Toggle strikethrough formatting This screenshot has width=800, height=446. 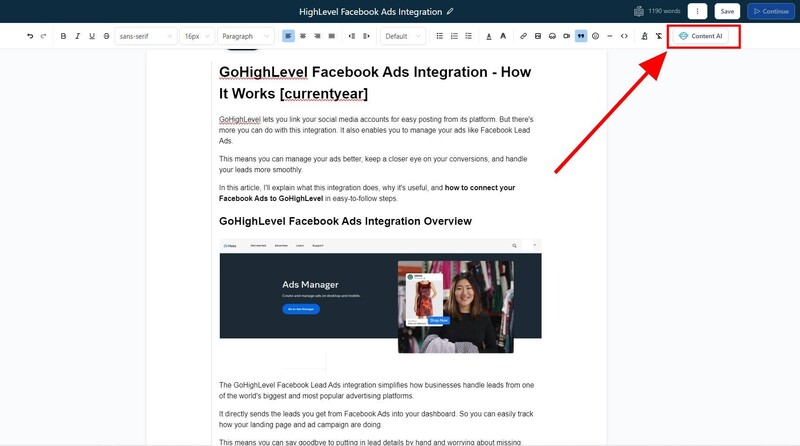[106, 36]
